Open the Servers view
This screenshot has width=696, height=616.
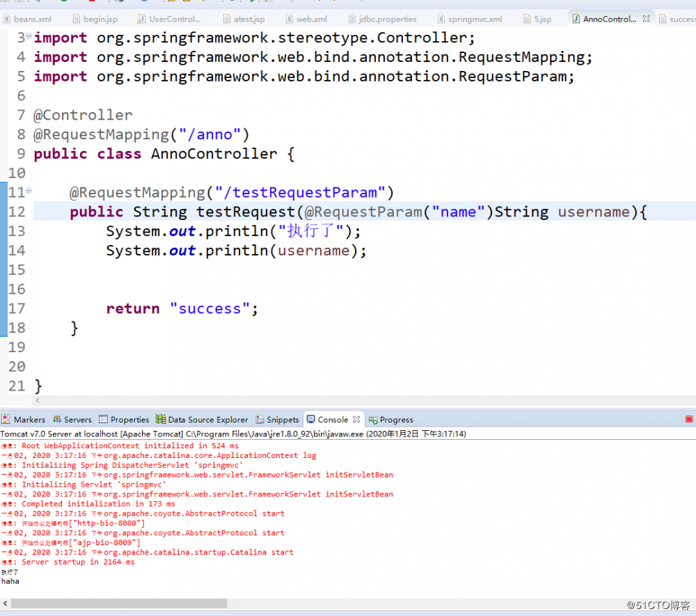tap(72, 420)
